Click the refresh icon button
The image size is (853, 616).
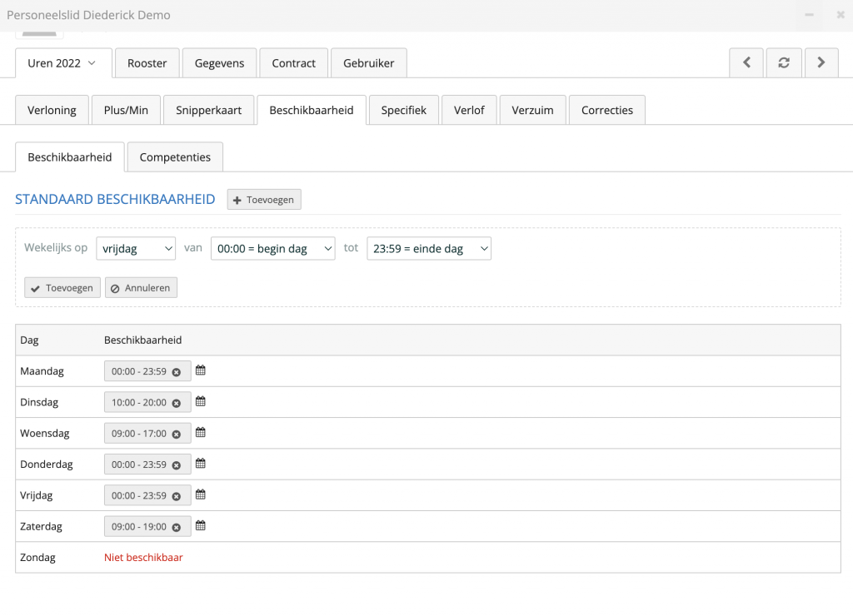pos(784,62)
